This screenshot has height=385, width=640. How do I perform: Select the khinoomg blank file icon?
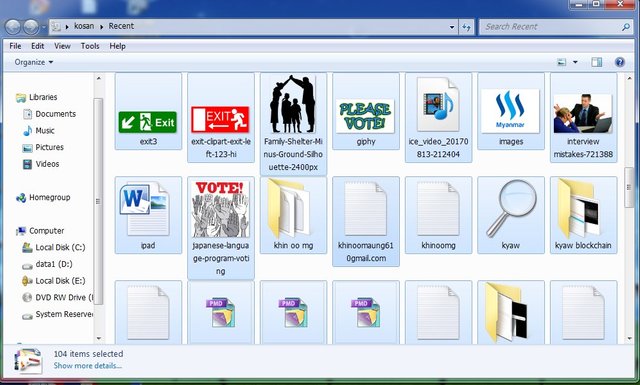click(x=438, y=209)
